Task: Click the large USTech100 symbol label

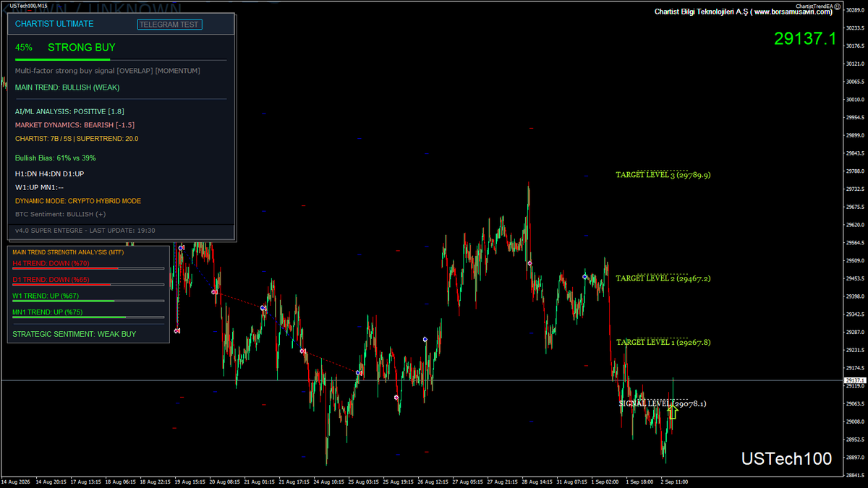Action: coord(786,458)
